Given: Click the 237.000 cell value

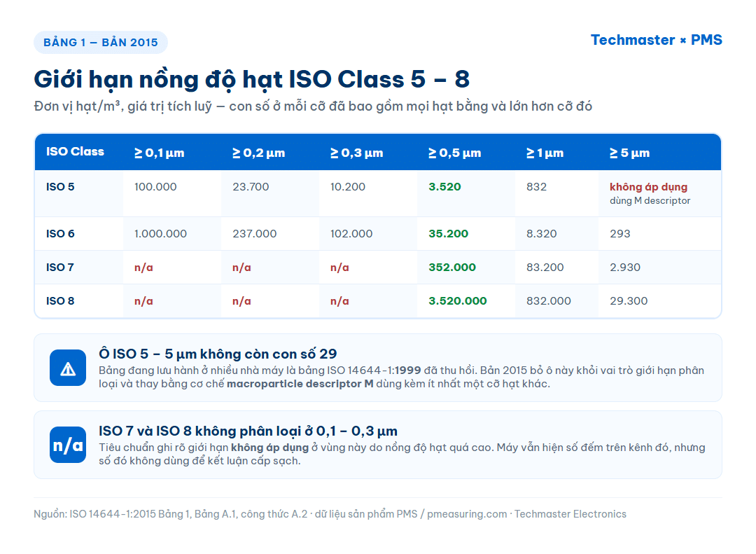Looking at the screenshot, I should click(x=255, y=233).
